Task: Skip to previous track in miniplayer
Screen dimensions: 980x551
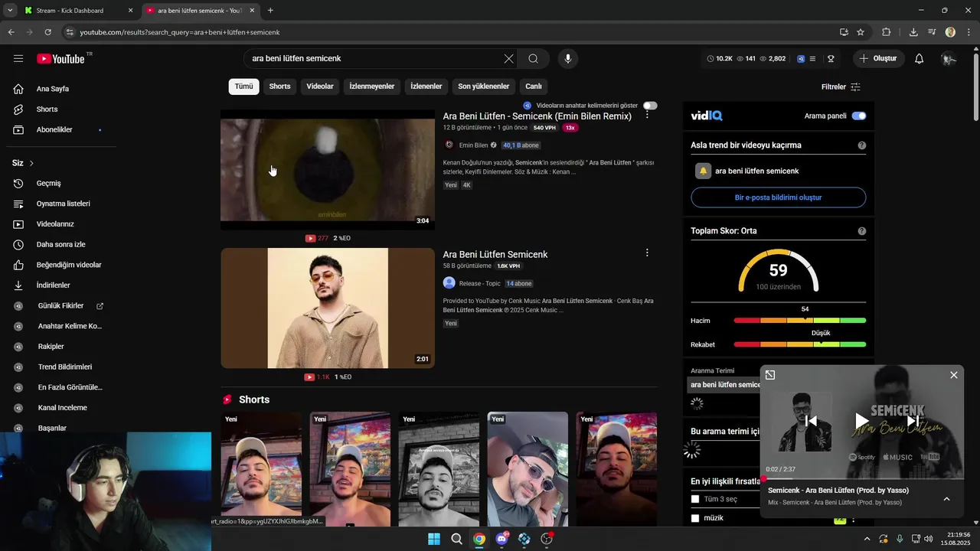Action: click(x=812, y=421)
